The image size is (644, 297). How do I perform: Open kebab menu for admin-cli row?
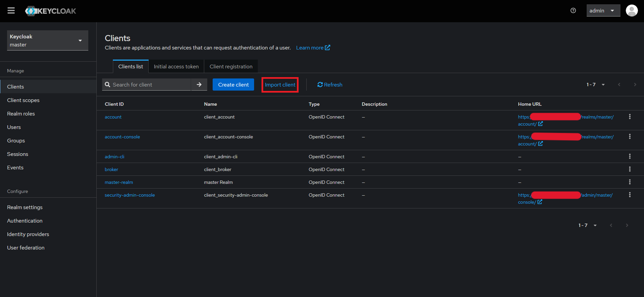630,156
